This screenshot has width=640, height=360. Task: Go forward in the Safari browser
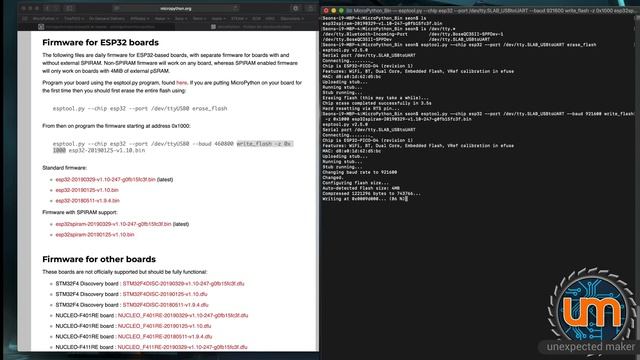pos(57,8)
